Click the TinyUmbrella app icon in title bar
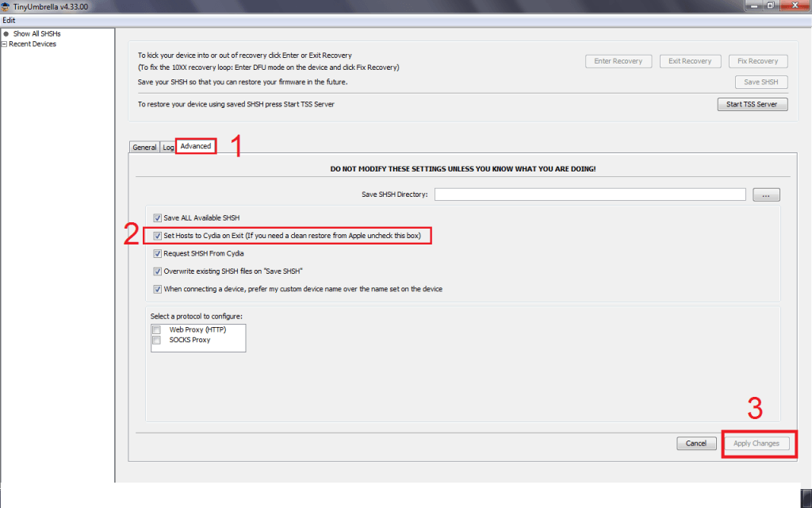 [6, 6]
